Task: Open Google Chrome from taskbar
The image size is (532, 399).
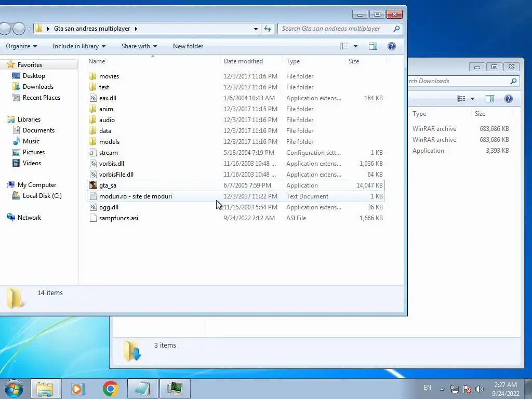Action: coord(110,389)
